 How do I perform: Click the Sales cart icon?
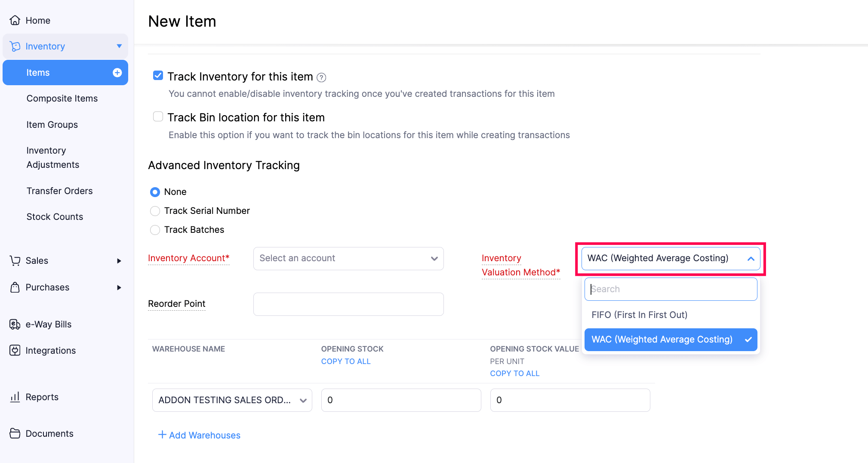pyautogui.click(x=15, y=261)
